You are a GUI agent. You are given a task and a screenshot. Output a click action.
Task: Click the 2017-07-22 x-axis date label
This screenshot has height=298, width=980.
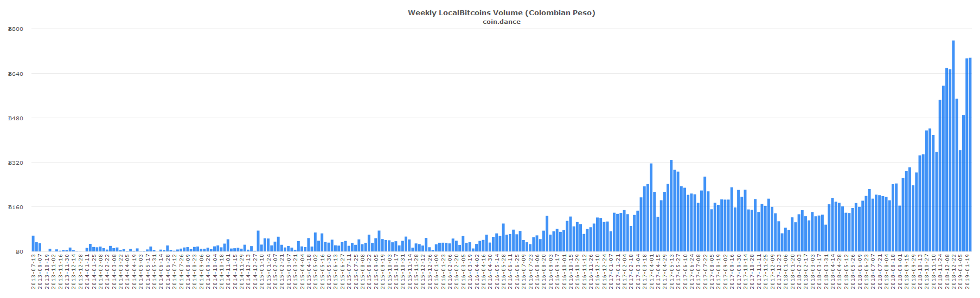click(705, 271)
